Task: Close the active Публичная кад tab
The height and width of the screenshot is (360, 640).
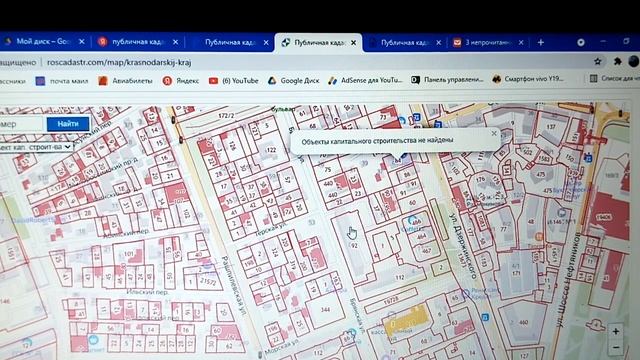Action: click(353, 42)
